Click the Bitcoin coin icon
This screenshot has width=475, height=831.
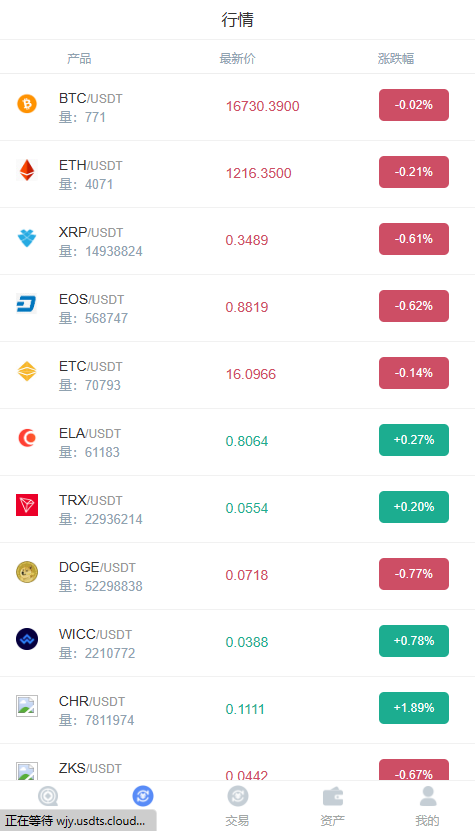[27, 103]
